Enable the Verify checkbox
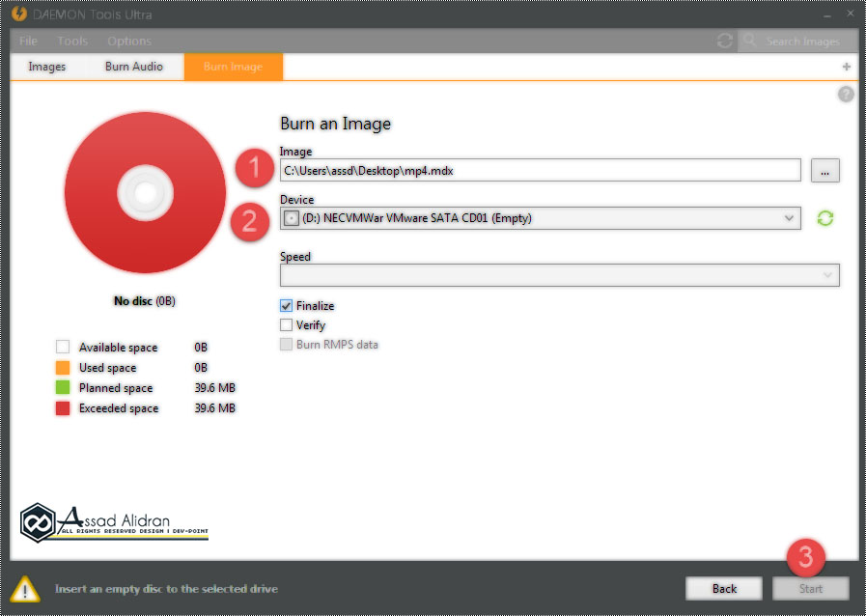The height and width of the screenshot is (616, 866). click(286, 324)
